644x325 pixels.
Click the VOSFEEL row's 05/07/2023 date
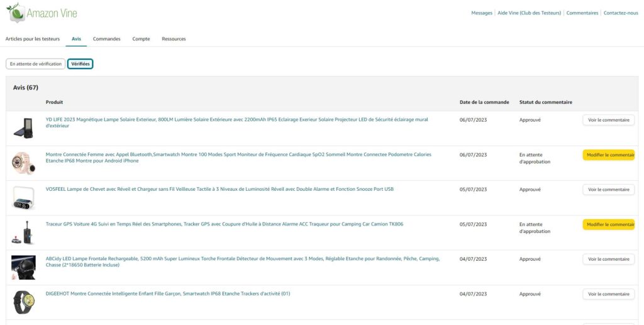tap(473, 190)
